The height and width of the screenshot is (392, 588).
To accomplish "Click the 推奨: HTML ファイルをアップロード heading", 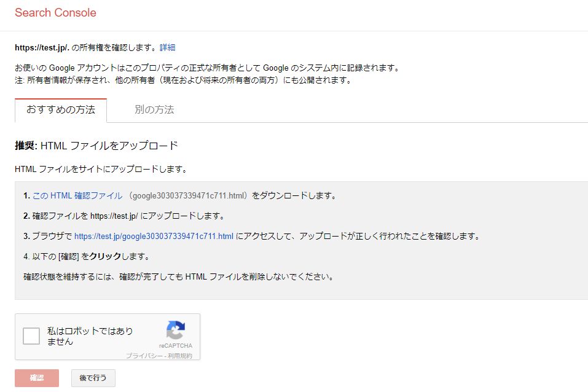I will coord(96,146).
